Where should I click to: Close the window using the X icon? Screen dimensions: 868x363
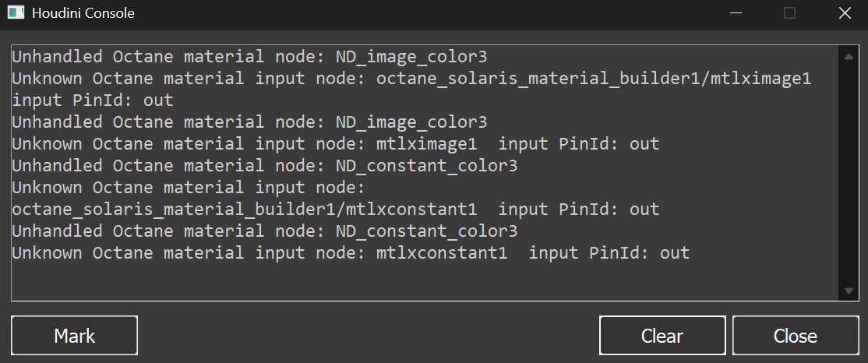click(845, 12)
